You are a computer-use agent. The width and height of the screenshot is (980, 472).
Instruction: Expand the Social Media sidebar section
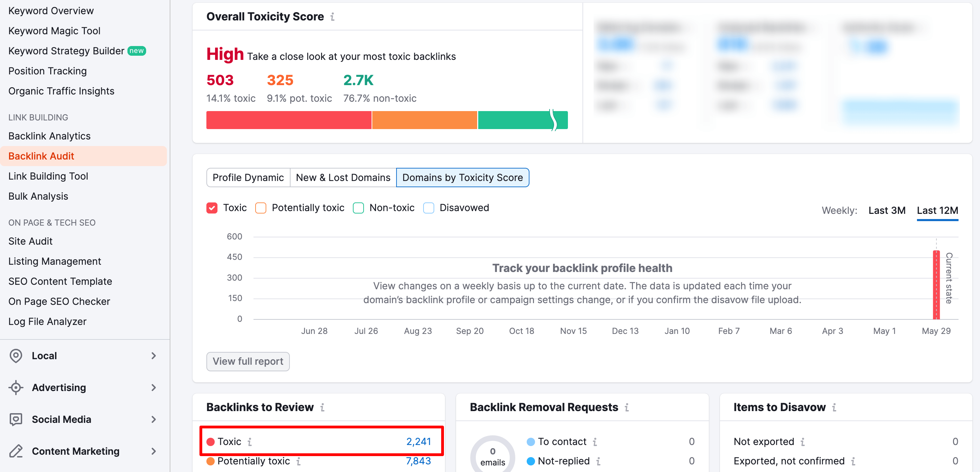154,419
